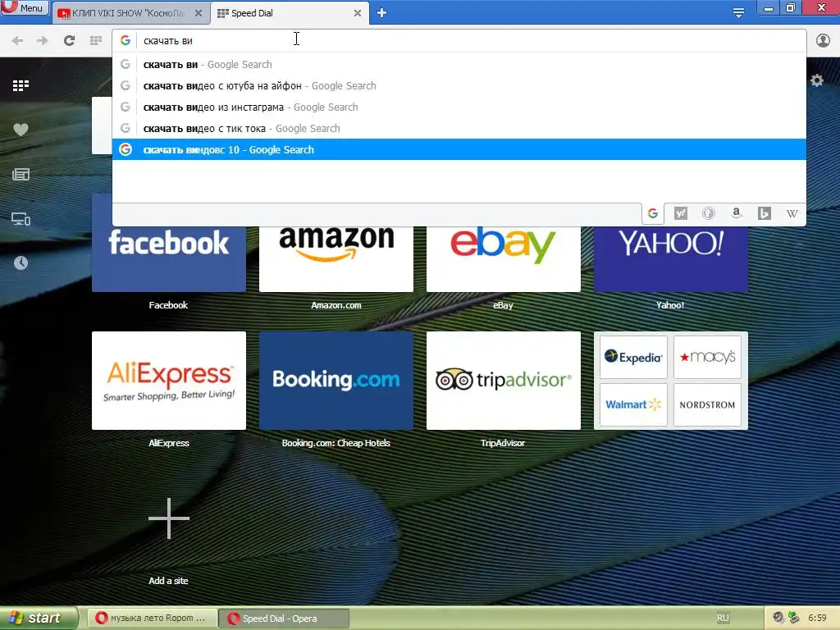Open Speed Dial grid icon in toolbar
Screen dimensions: 840x630
96,40
